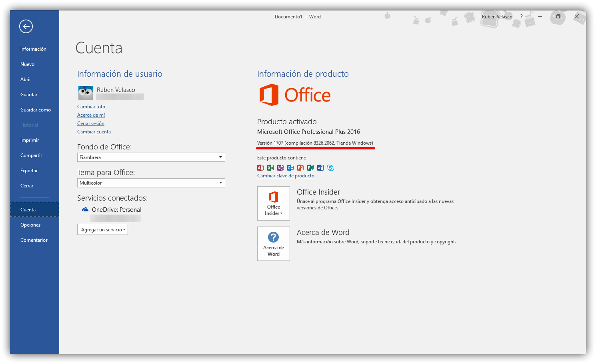Click the Más información sobre Word description text
596x364 pixels.
(x=376, y=242)
